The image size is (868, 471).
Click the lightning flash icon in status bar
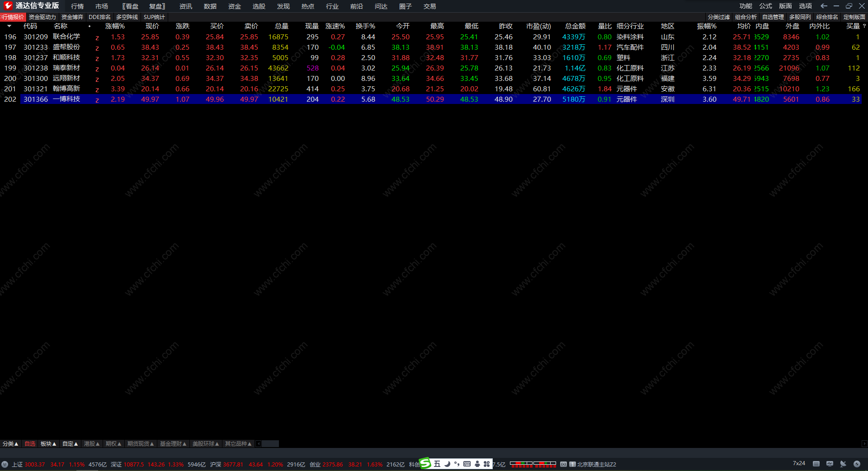(857, 464)
